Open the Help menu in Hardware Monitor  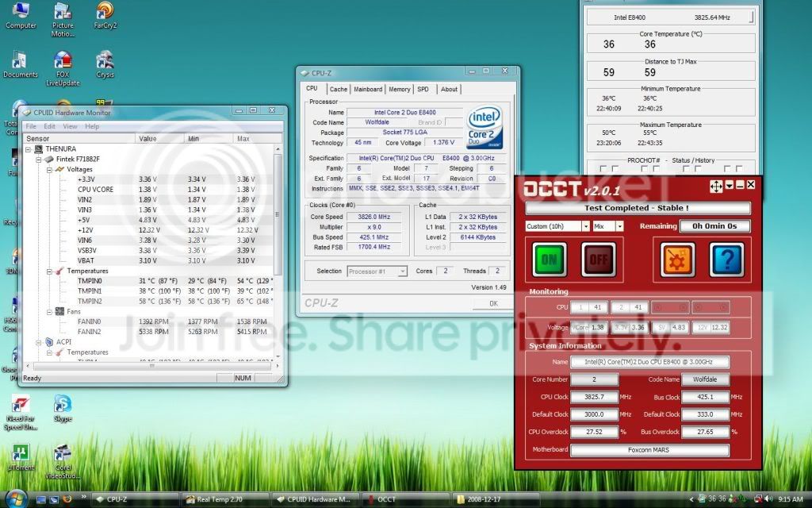coord(92,126)
